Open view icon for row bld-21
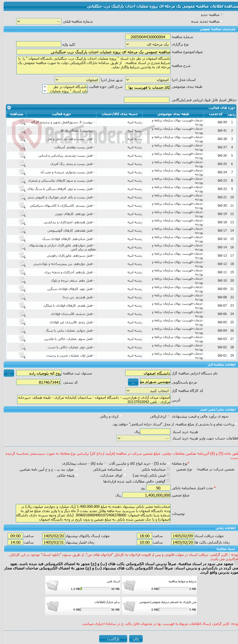This screenshot has height=644, width=238. pos(22,197)
